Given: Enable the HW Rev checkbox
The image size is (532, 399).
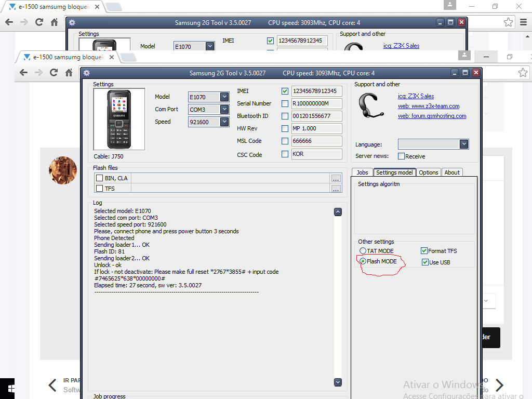Looking at the screenshot, I should [285, 129].
